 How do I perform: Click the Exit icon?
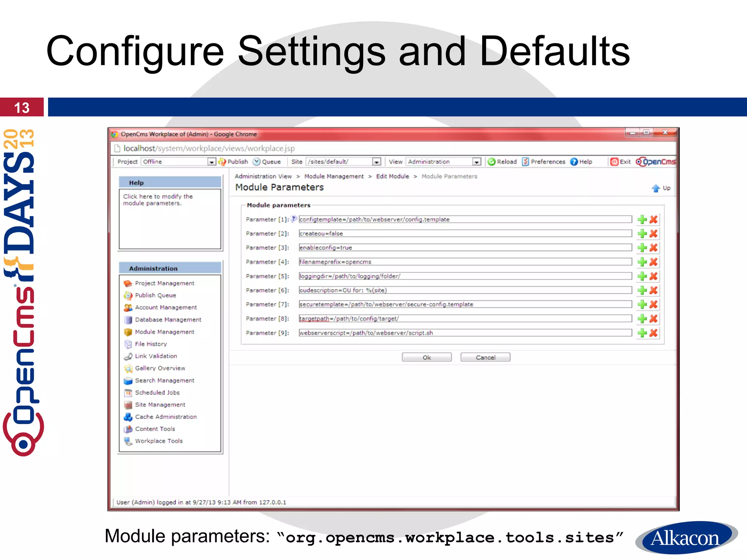pos(615,162)
